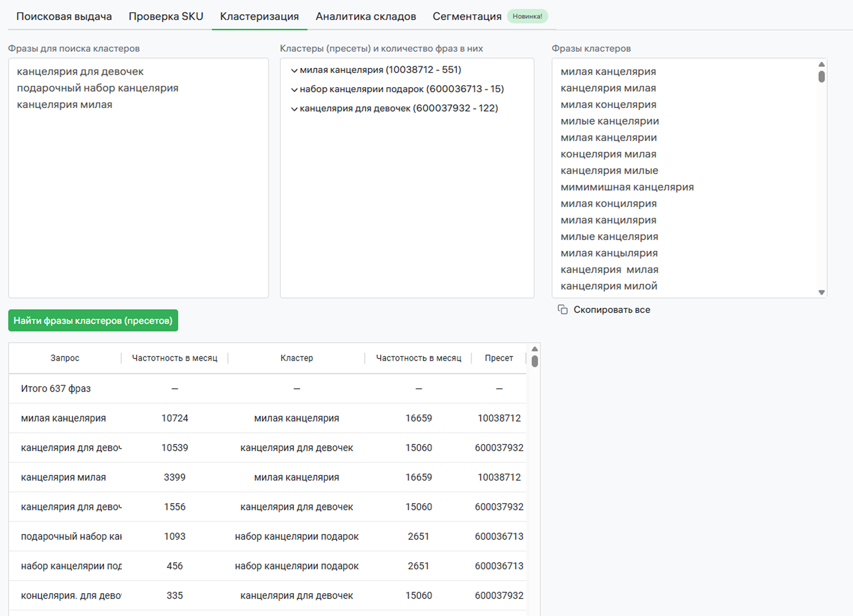Expand the канцелярия для девочек cluster chevron

294,109
